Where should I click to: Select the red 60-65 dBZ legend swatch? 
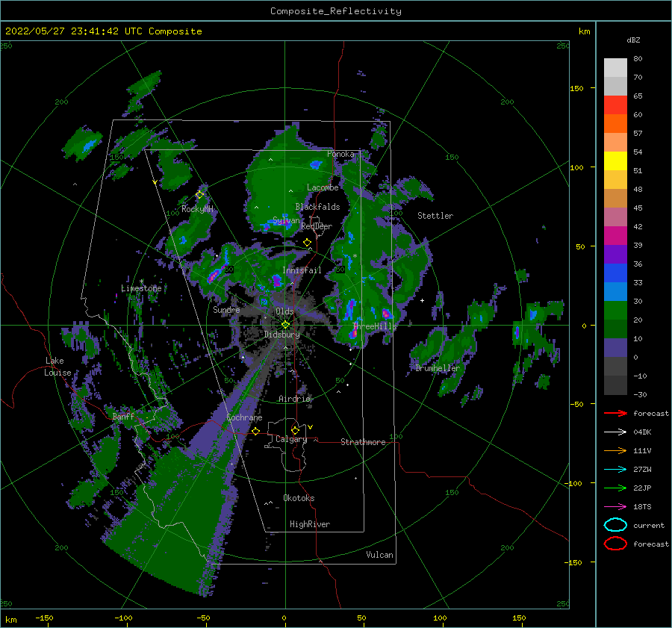[x=615, y=105]
